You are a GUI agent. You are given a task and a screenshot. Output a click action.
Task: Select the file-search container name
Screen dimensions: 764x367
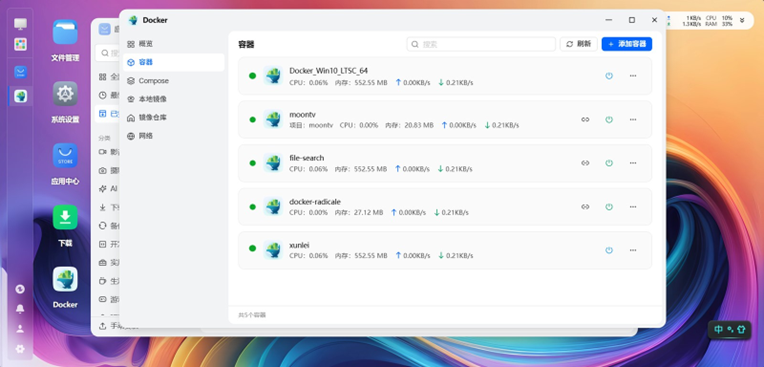pos(306,158)
